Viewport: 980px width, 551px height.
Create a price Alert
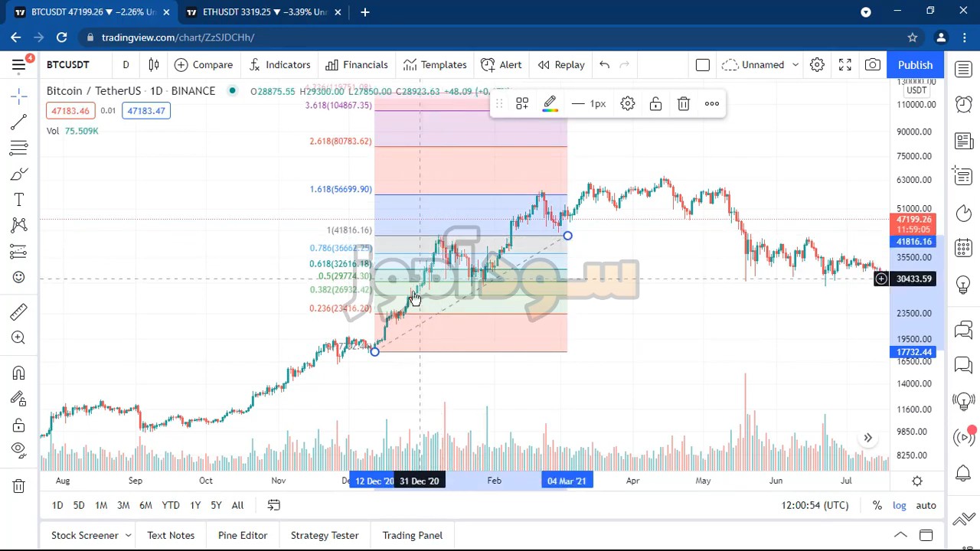click(x=501, y=65)
